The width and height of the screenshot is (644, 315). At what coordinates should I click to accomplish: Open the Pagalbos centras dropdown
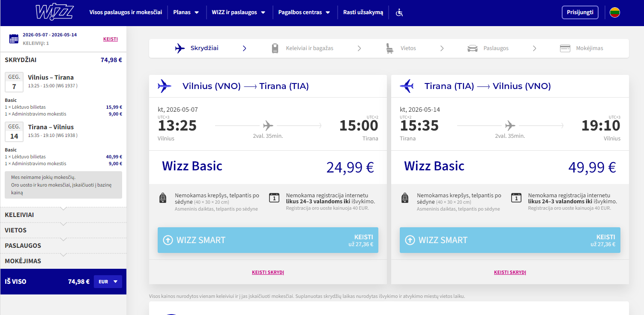click(303, 12)
